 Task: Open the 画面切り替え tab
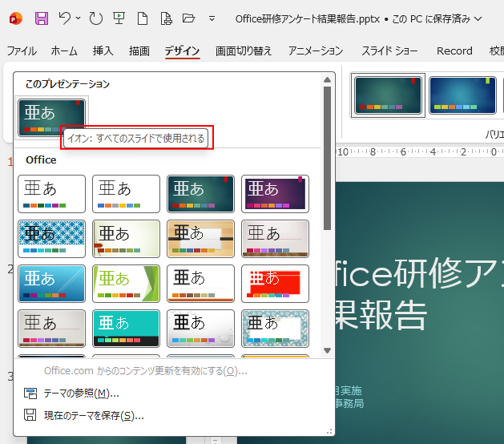point(244,50)
